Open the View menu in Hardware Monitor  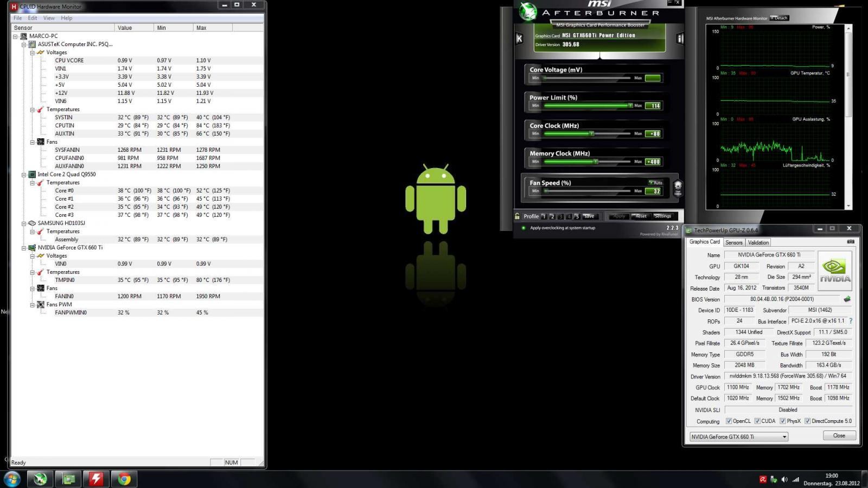(49, 18)
